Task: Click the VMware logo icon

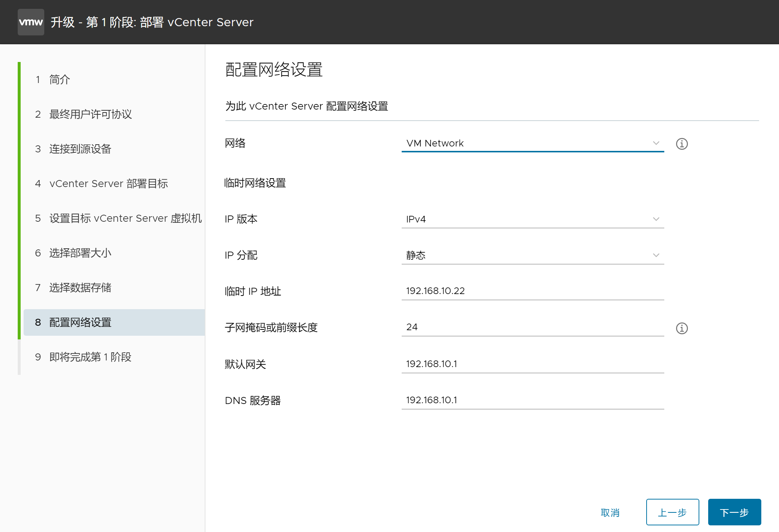Action: (31, 22)
